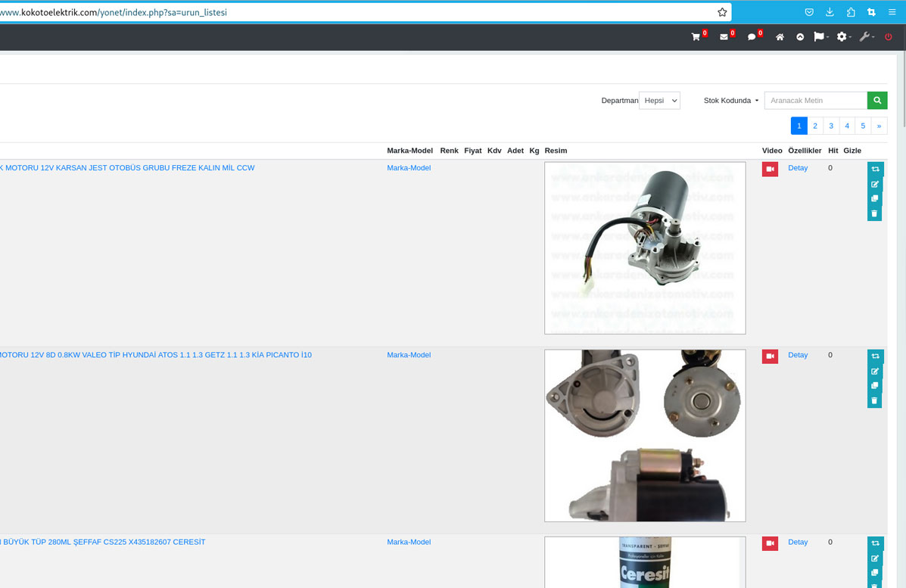Click Marka-Model link for Hyundai Atos starter
906x588 pixels.
[409, 355]
